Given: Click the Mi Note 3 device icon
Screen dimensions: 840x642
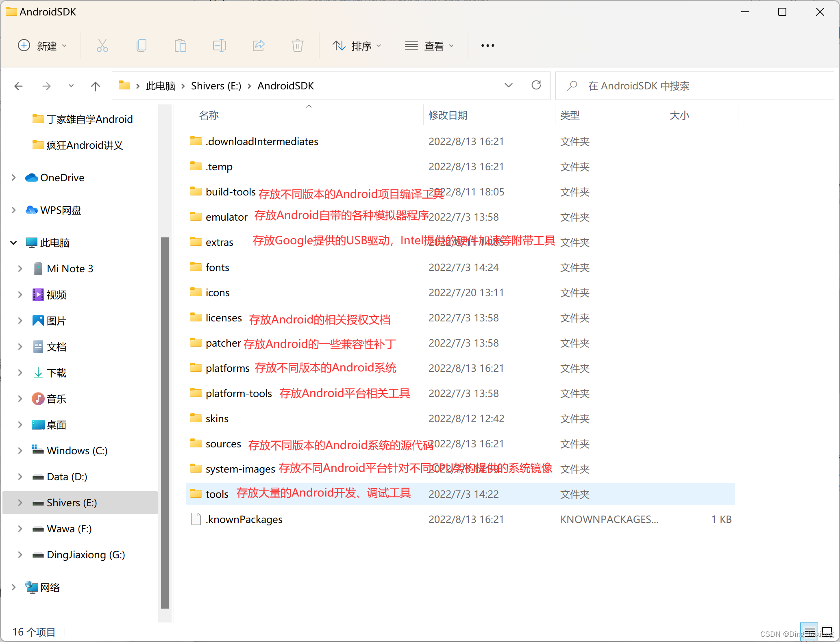Looking at the screenshot, I should pos(38,269).
